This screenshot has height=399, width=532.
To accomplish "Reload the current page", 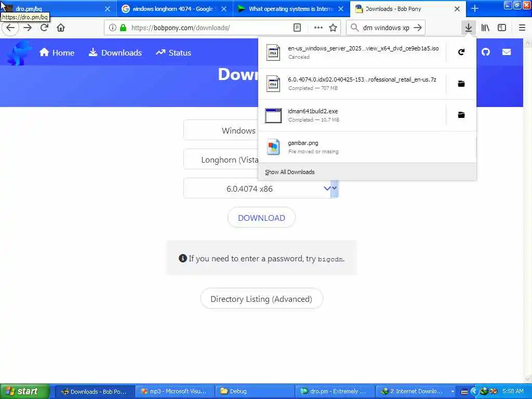I will (x=44, y=28).
